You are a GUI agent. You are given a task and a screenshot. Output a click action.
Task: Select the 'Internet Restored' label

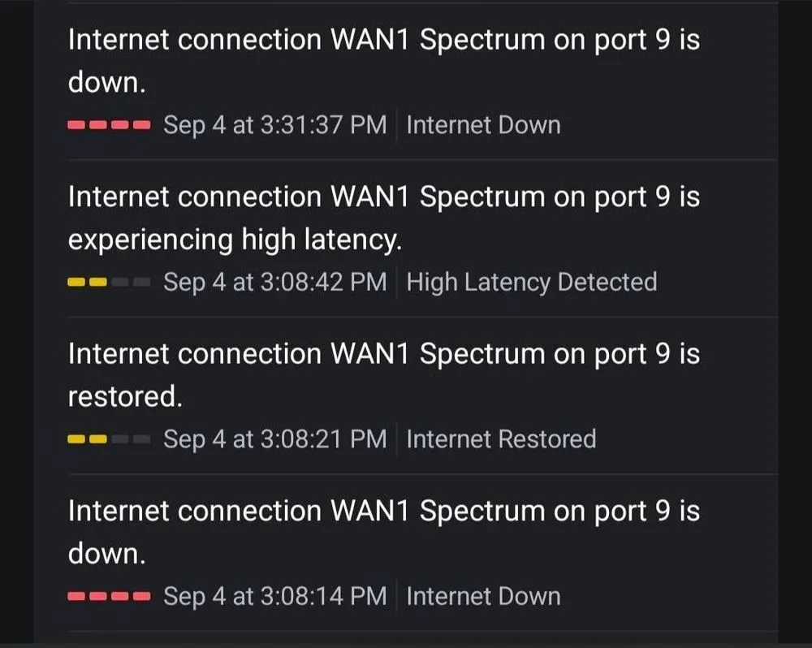[x=501, y=439]
